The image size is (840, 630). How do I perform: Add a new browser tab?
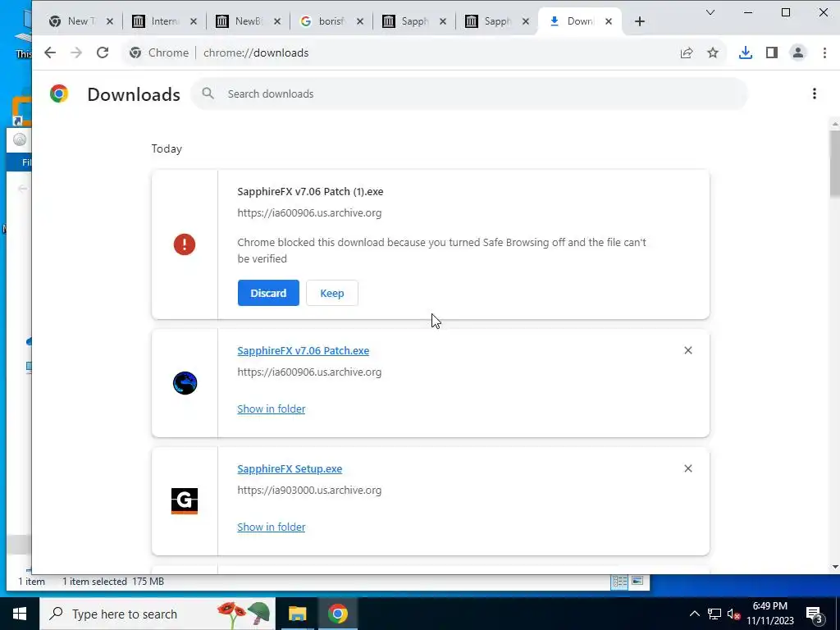click(x=640, y=21)
